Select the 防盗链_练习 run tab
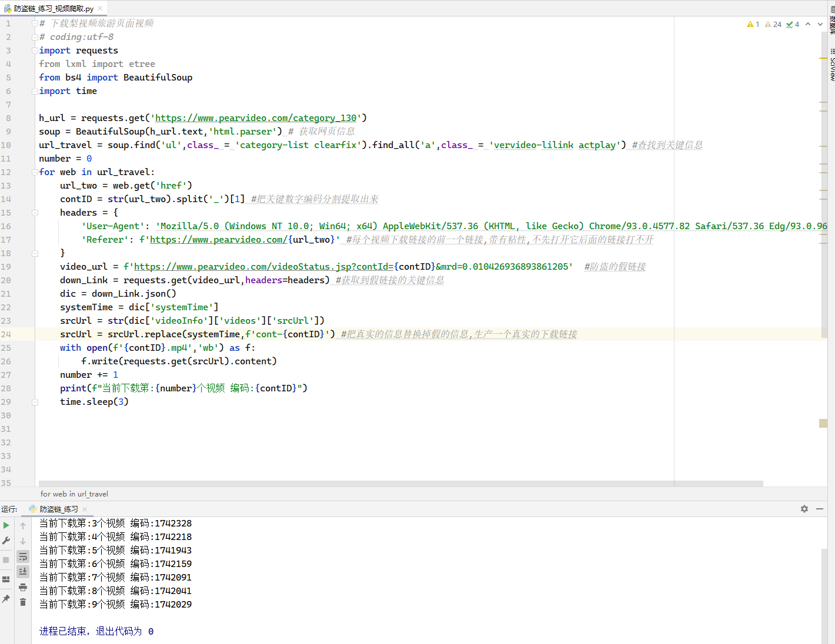 click(x=59, y=509)
